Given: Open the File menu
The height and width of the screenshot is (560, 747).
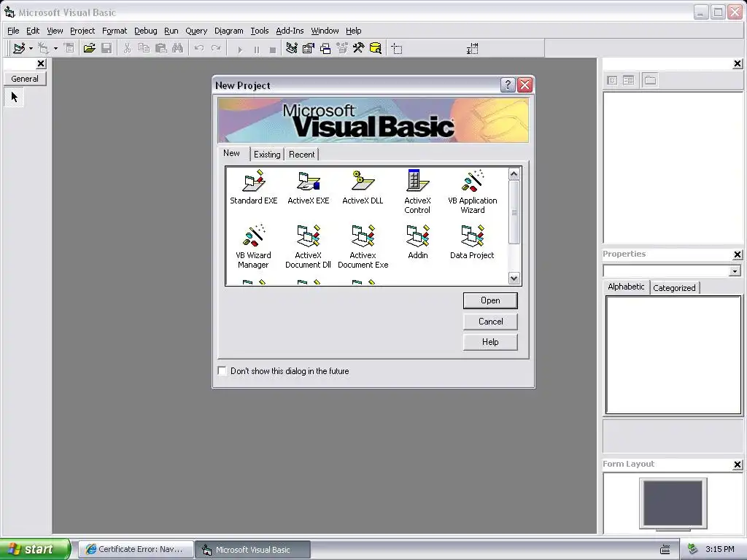Looking at the screenshot, I should click(13, 31).
